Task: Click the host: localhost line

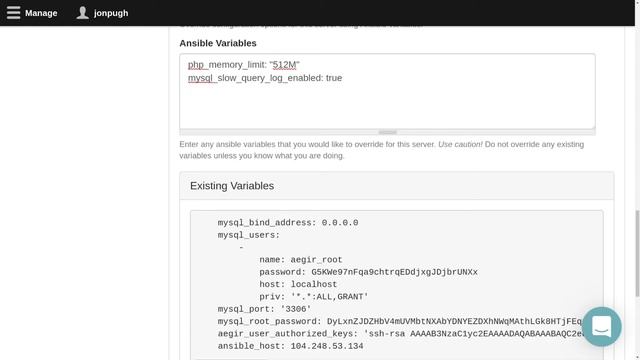Action: pos(298,284)
